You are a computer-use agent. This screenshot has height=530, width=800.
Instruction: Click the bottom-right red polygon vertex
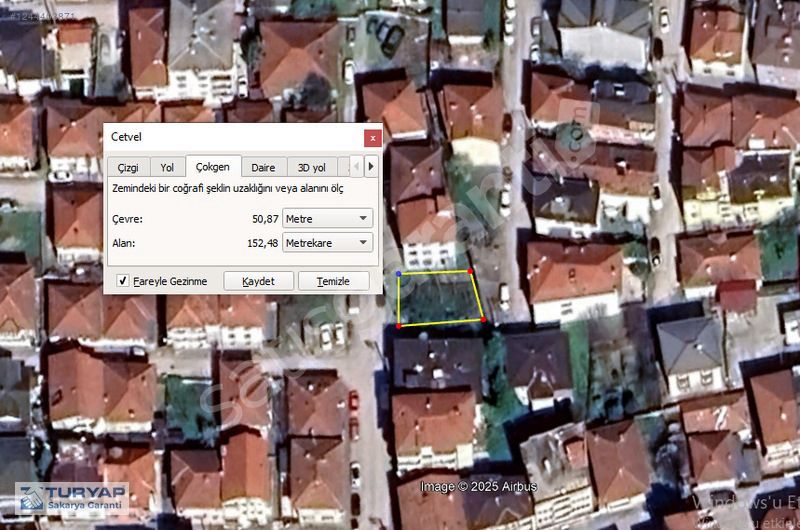pyautogui.click(x=483, y=320)
